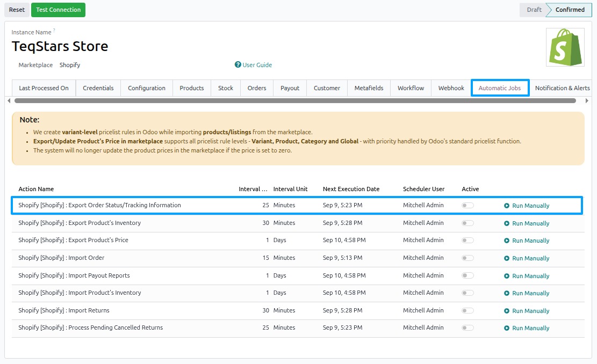
Task: Activate the Import Order scheduled job
Action: pos(467,258)
